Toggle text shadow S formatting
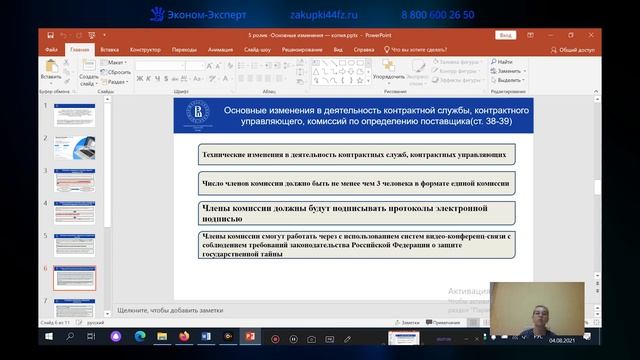The height and width of the screenshot is (360, 640). click(166, 78)
